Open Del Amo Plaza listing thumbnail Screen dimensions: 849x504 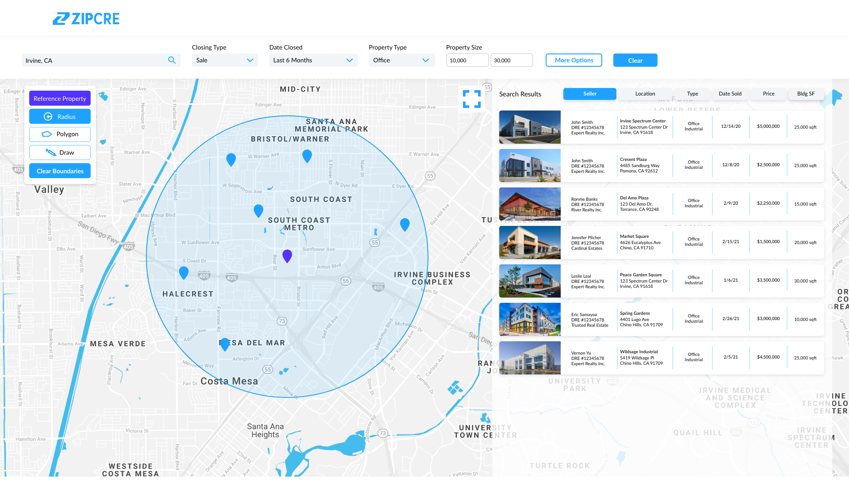click(x=530, y=204)
